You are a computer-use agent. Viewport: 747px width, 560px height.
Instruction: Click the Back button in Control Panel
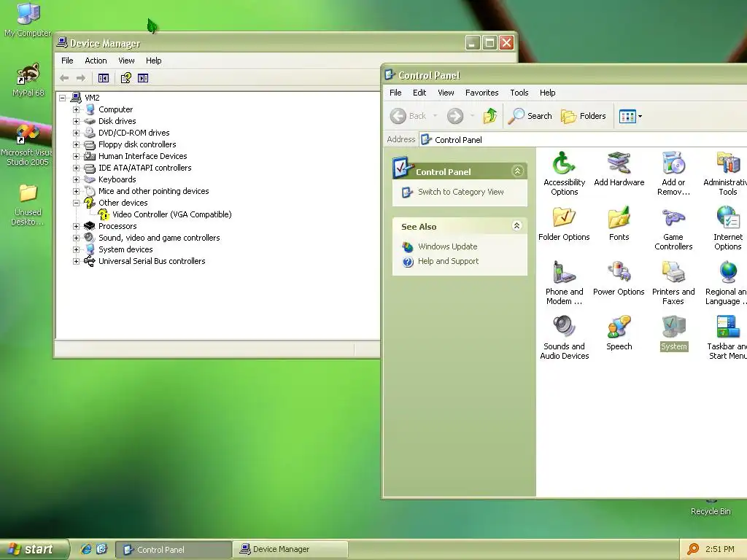point(409,116)
